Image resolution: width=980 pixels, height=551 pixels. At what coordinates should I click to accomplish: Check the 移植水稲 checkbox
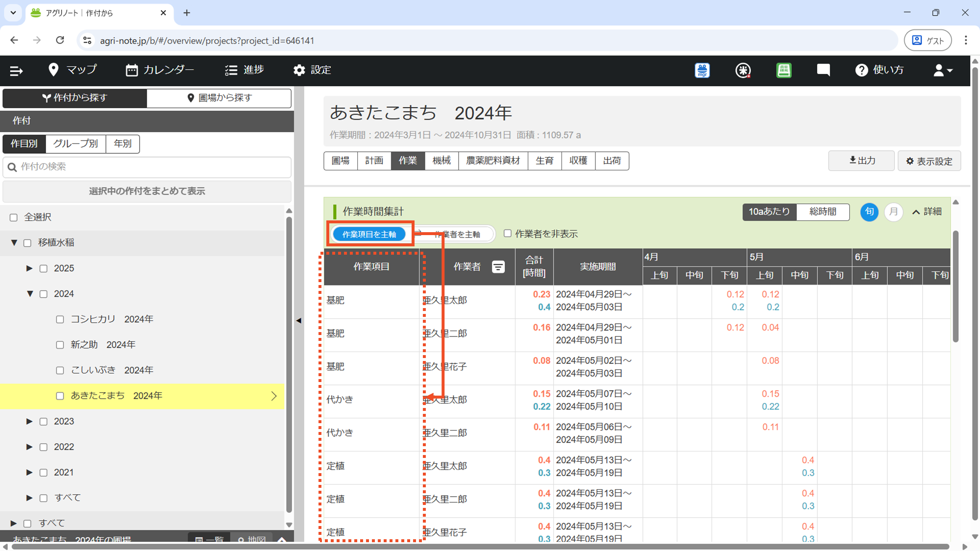click(27, 243)
